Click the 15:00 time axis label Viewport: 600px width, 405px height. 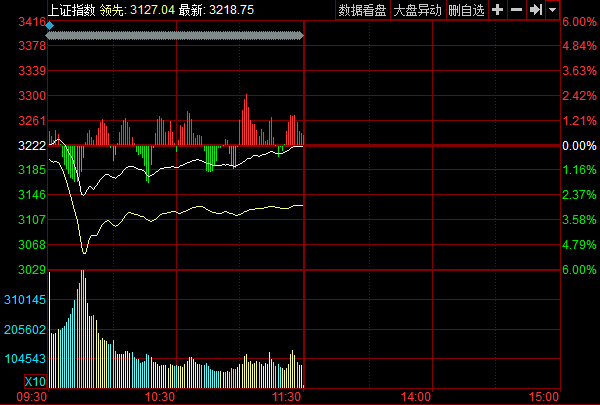pos(544,397)
